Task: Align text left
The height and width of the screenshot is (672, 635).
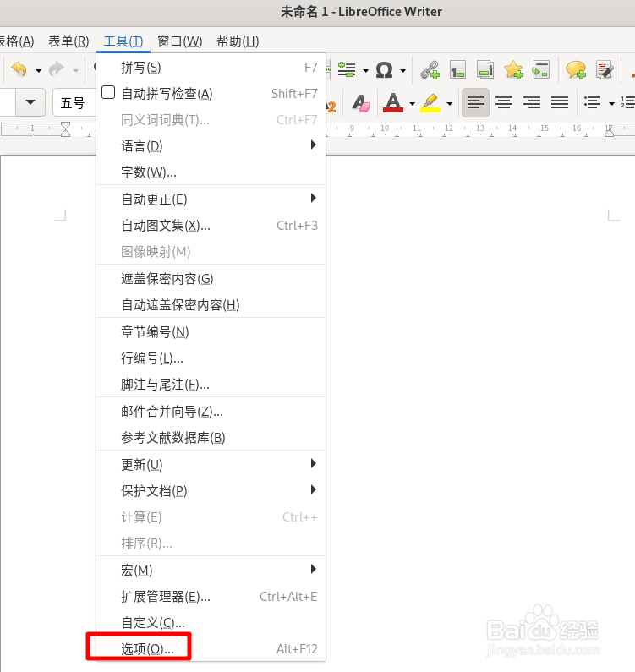Action: click(475, 103)
